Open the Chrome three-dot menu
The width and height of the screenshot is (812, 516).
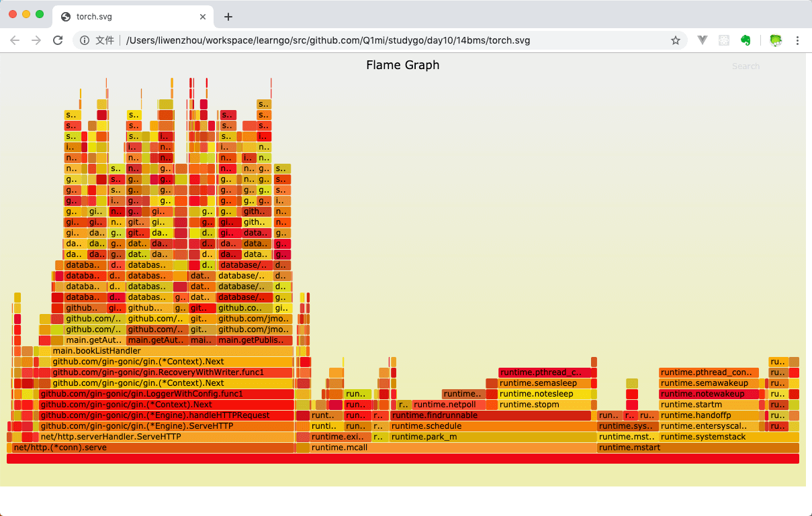pyautogui.click(x=798, y=40)
